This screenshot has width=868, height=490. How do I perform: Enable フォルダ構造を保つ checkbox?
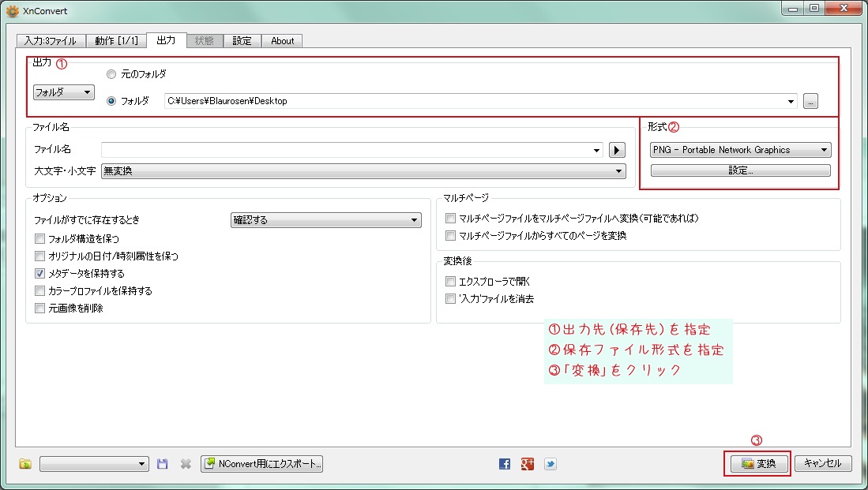39,239
